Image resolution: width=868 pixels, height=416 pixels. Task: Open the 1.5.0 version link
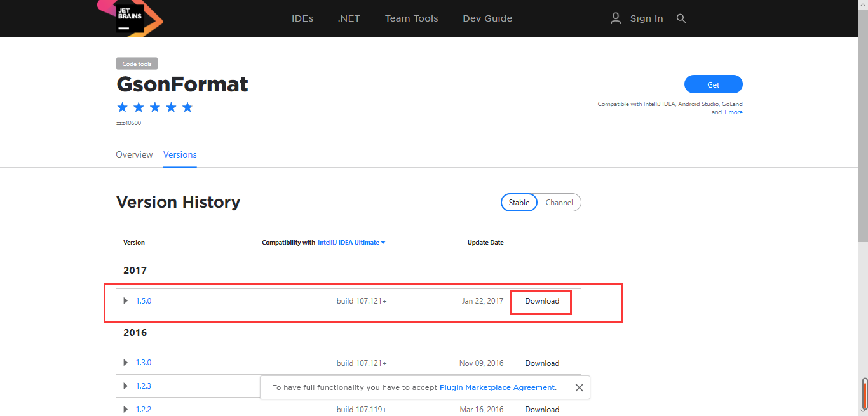point(144,301)
